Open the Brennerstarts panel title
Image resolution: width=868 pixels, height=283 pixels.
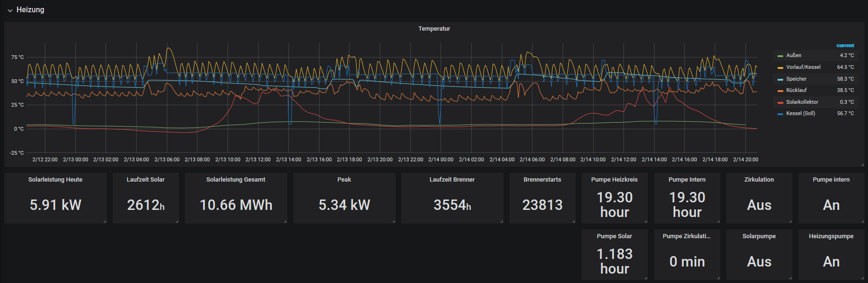[x=542, y=180]
